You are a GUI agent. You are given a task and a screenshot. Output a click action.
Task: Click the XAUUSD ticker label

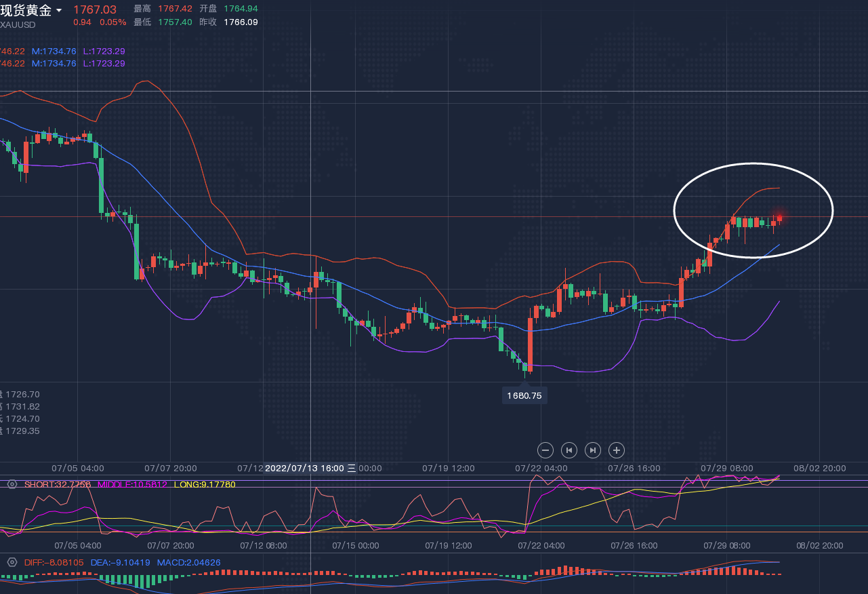pyautogui.click(x=18, y=24)
